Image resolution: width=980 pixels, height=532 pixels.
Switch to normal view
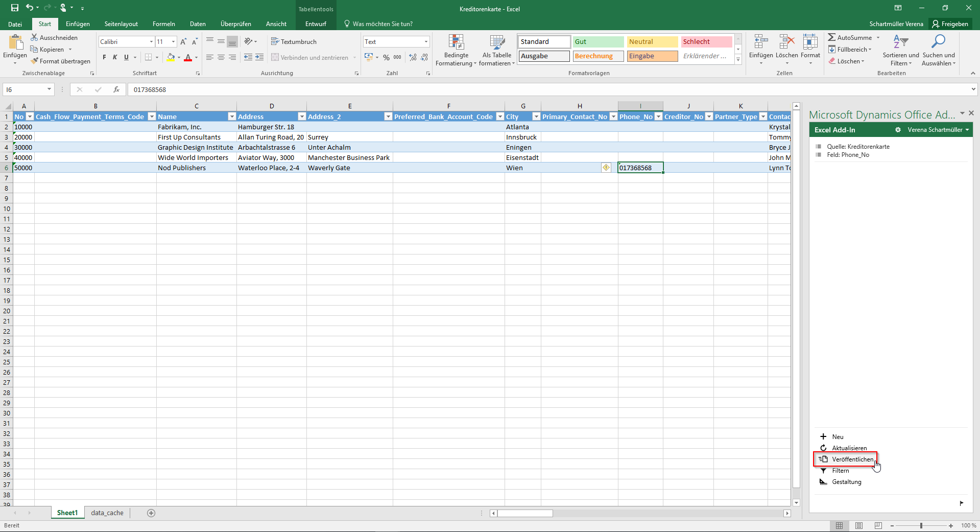click(x=840, y=525)
